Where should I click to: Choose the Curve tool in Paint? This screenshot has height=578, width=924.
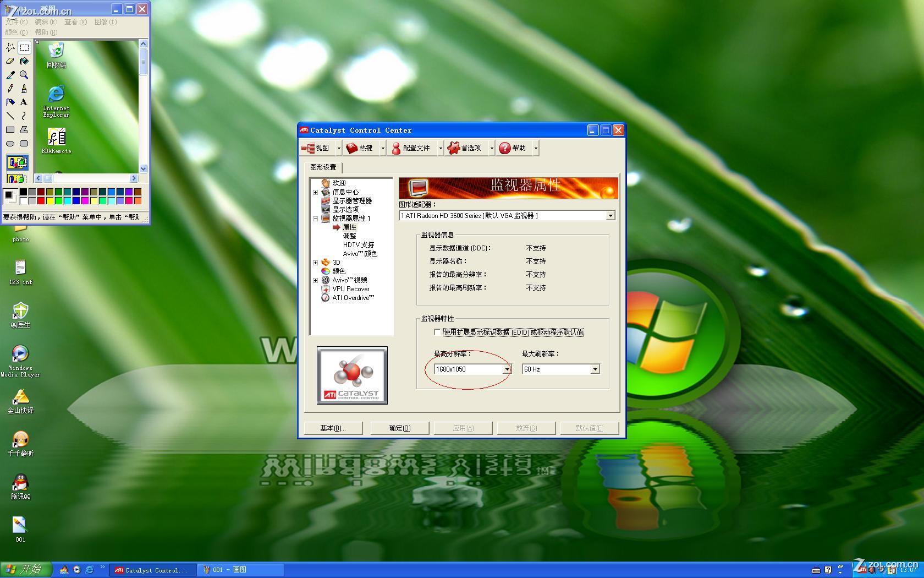[x=24, y=116]
